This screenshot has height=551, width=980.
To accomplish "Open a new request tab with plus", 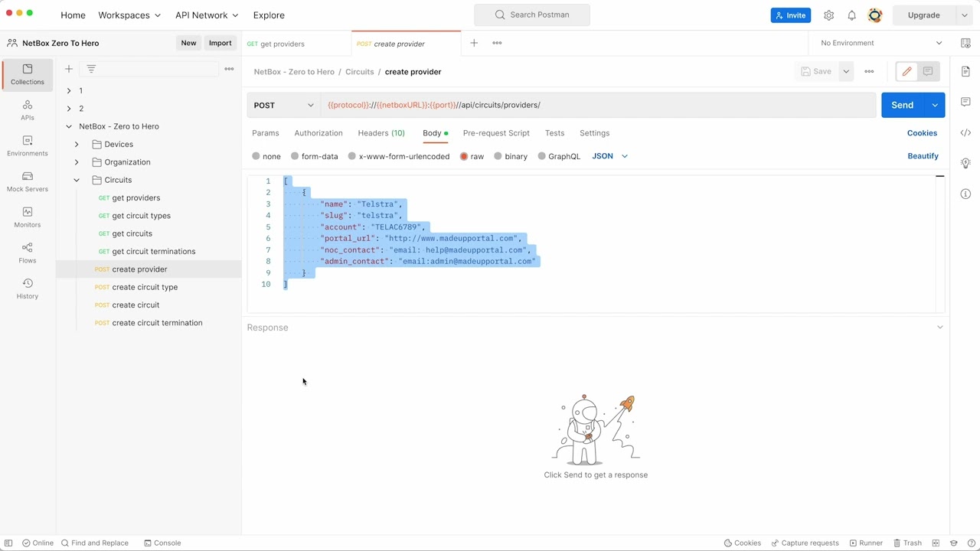I will click(474, 43).
